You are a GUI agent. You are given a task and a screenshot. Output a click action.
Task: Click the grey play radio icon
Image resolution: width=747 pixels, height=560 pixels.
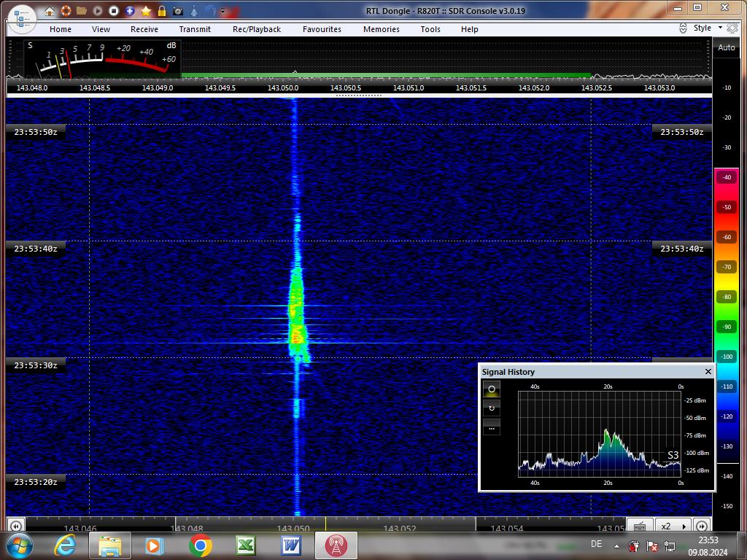pyautogui.click(x=98, y=10)
